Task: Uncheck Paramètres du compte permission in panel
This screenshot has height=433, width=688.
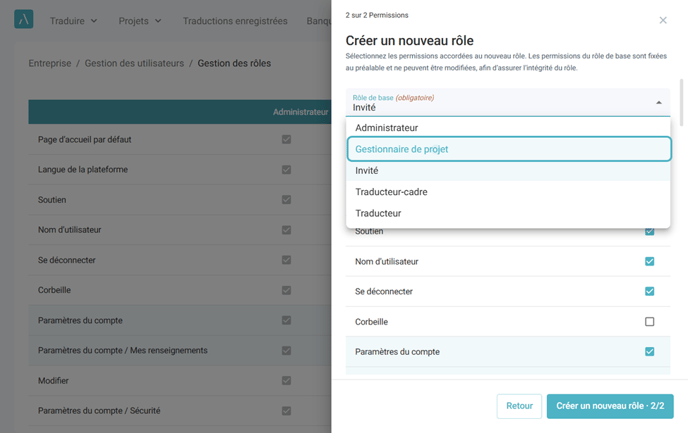Action: (x=649, y=351)
